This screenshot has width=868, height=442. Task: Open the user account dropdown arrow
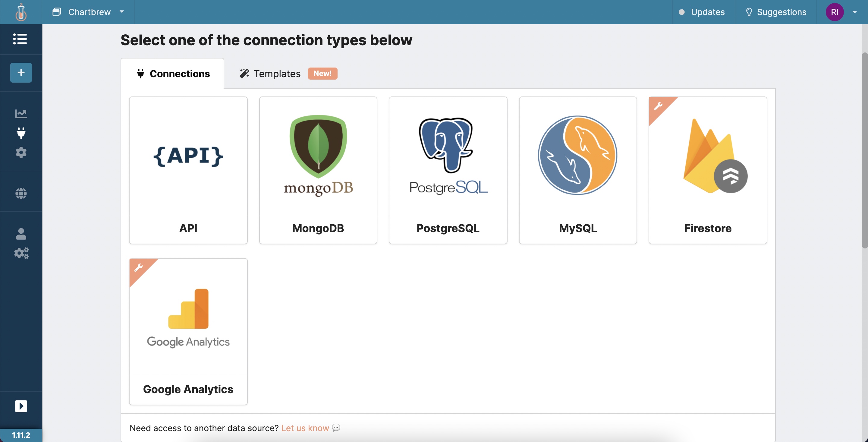click(854, 12)
